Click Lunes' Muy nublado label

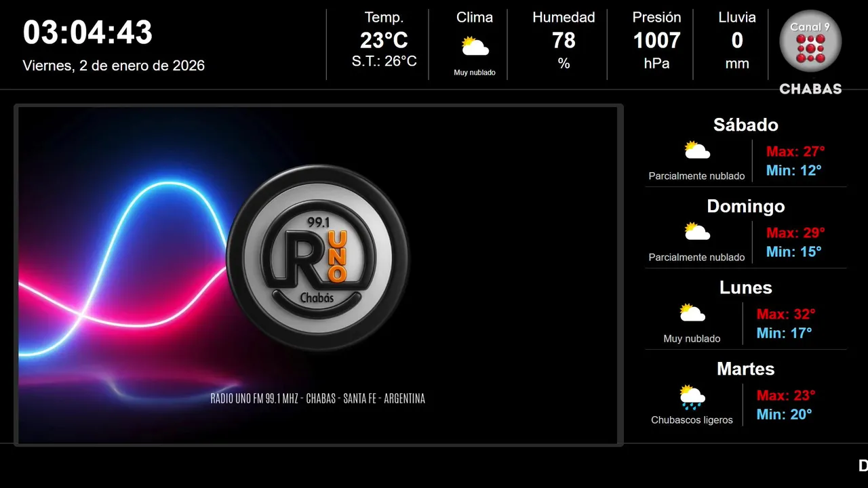(692, 339)
